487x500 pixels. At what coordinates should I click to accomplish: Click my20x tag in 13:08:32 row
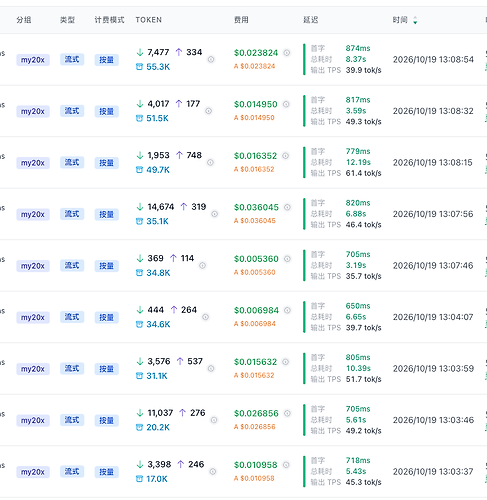33,111
